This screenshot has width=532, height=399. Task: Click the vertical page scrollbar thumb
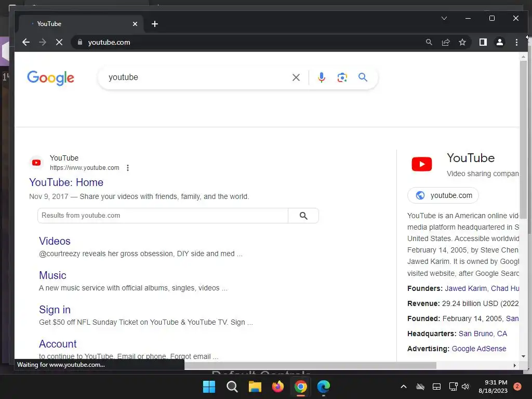coord(523,139)
